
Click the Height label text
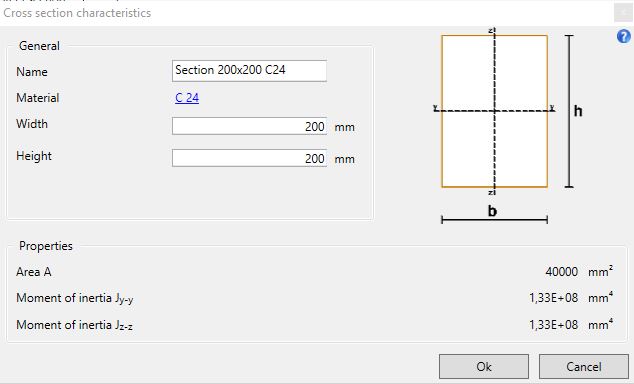[x=34, y=156]
